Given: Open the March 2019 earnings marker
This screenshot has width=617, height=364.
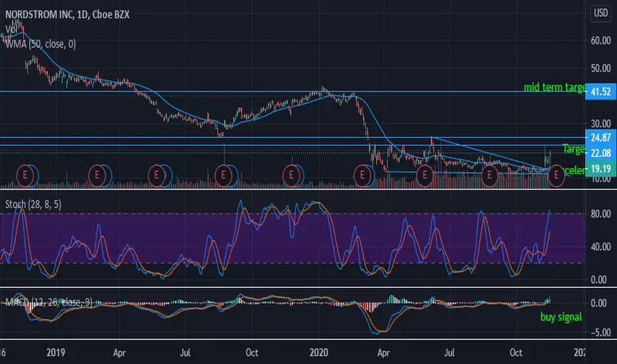Looking at the screenshot, I should click(x=97, y=174).
